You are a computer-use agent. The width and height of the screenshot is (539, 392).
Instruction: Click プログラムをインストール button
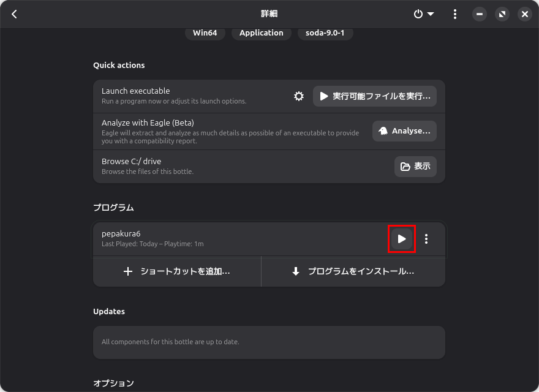[x=353, y=271]
